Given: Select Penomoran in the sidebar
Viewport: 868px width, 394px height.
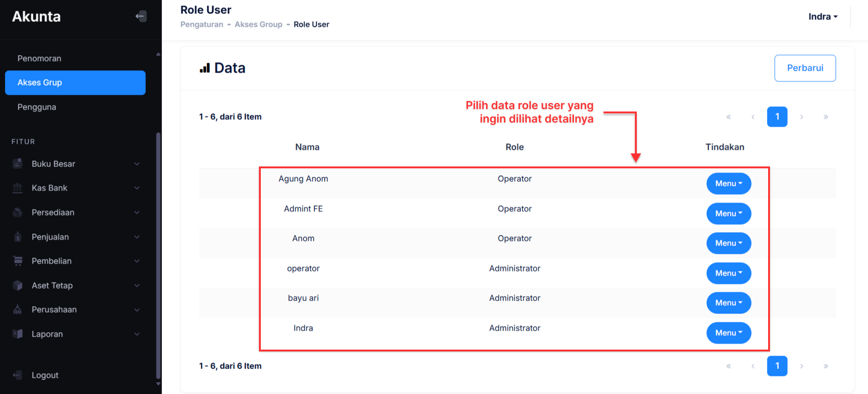Looking at the screenshot, I should click(39, 58).
